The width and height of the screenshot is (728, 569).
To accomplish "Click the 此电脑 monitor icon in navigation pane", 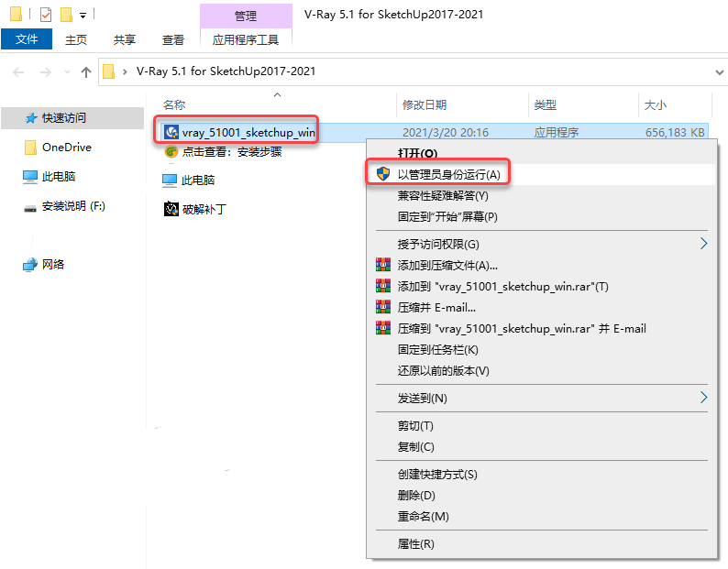I will coord(30,177).
